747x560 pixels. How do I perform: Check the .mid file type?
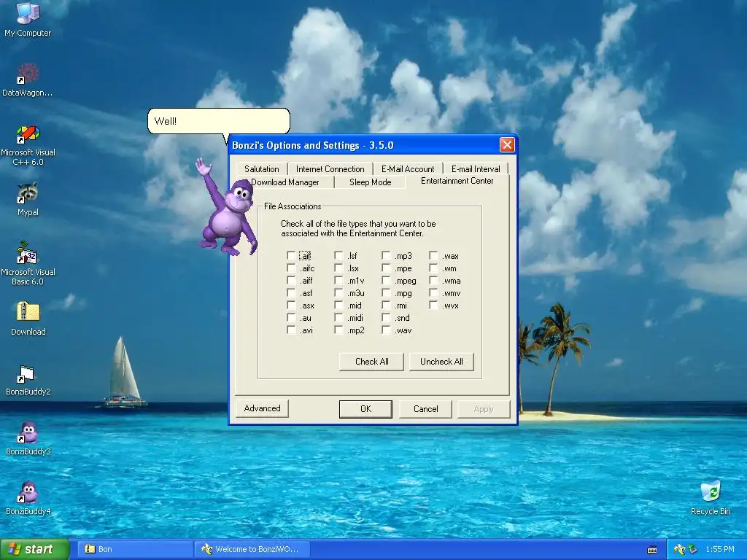pos(338,306)
